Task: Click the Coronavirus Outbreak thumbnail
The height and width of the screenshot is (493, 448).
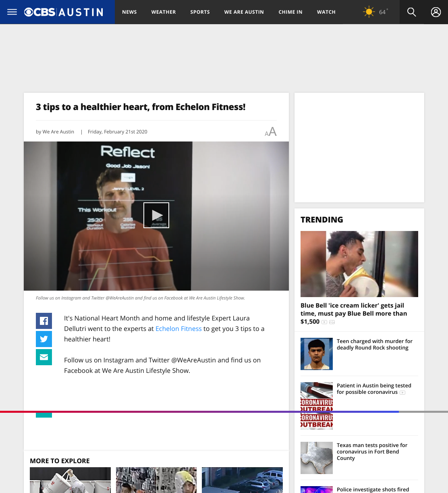Action: pos(317,406)
